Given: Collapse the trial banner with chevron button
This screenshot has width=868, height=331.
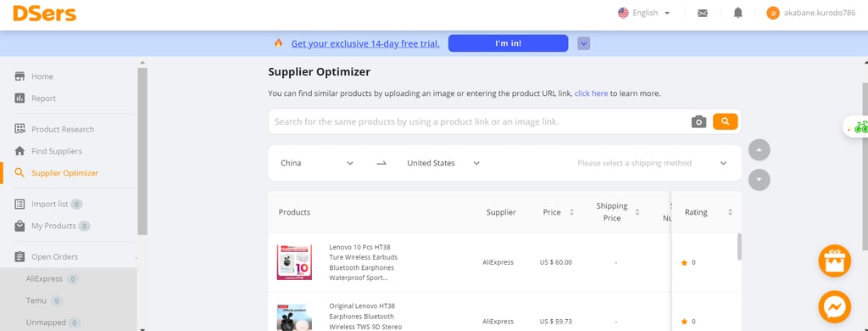Looking at the screenshot, I should [x=583, y=43].
